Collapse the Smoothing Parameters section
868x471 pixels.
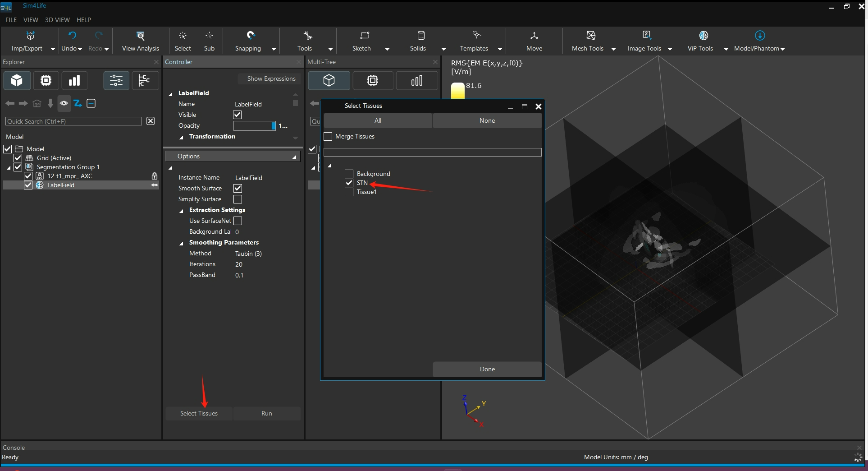pos(182,243)
